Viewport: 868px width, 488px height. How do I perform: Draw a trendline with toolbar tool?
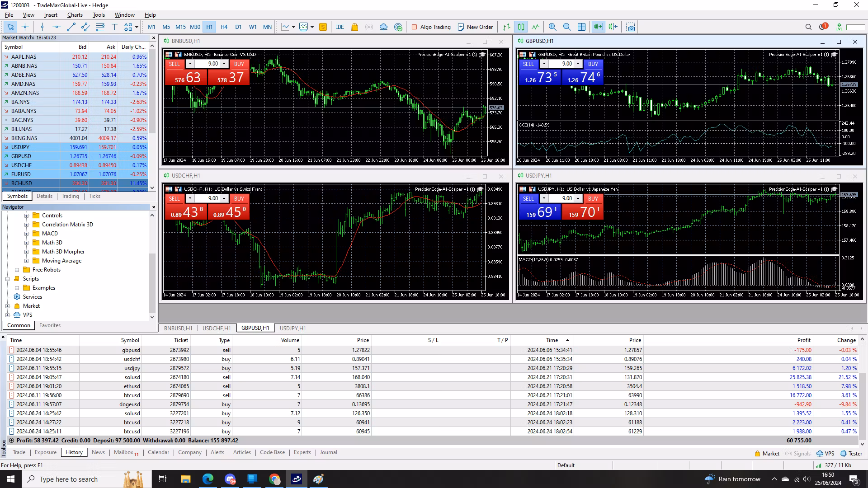coord(71,27)
